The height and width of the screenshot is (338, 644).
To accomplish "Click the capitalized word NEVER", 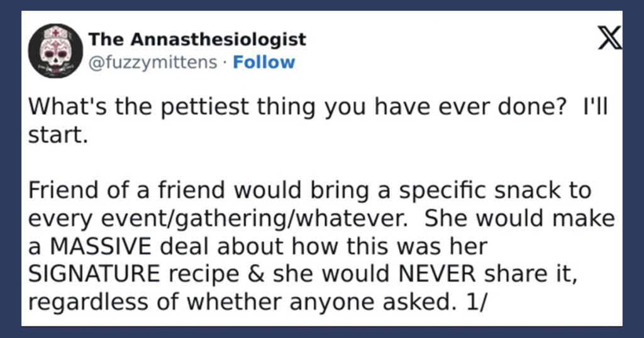I will pos(437,274).
